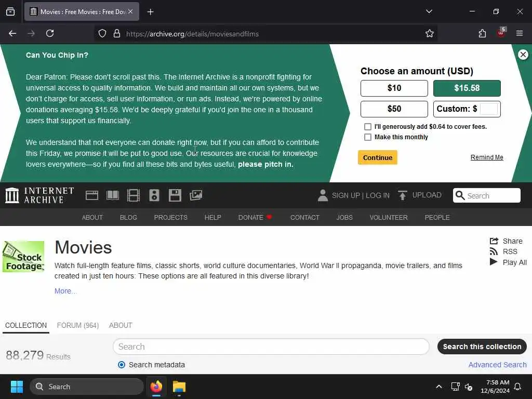This screenshot has width=532, height=399.
Task: Choose the $50 donation amount
Action: click(394, 109)
